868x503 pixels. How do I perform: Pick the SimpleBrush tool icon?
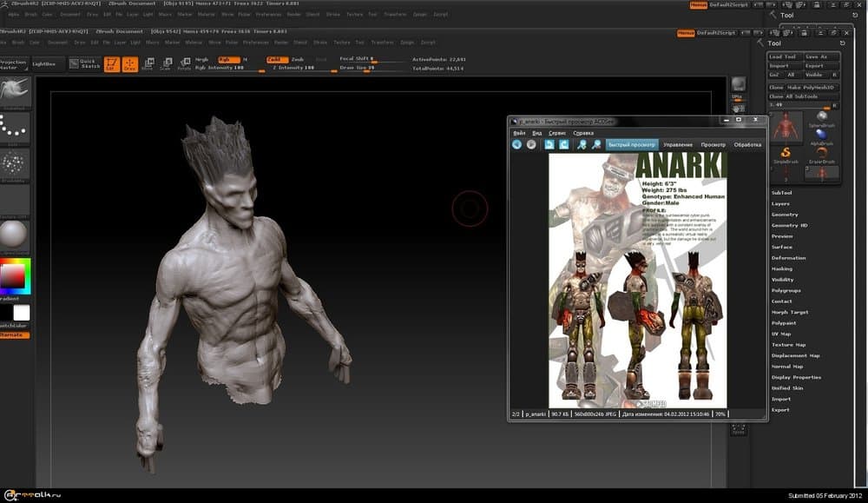tap(785, 154)
